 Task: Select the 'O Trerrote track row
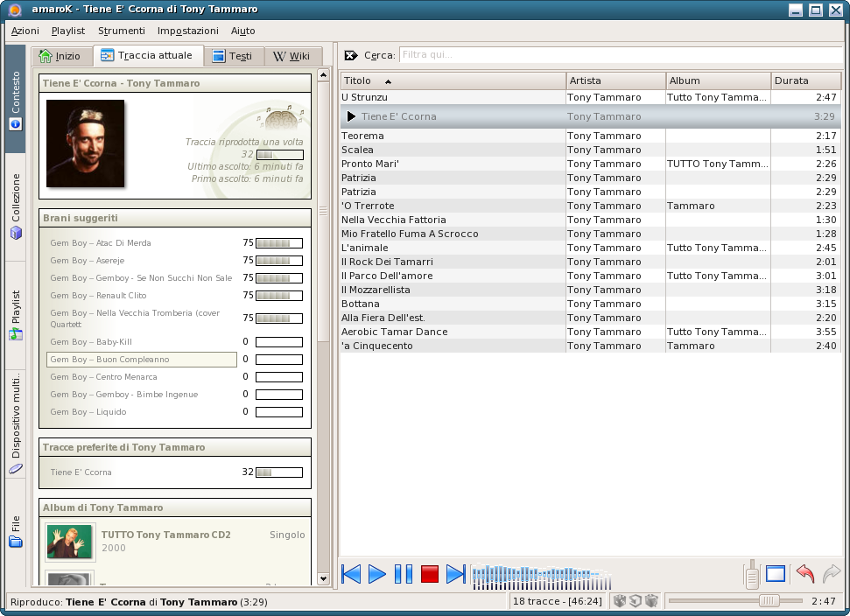click(591, 206)
